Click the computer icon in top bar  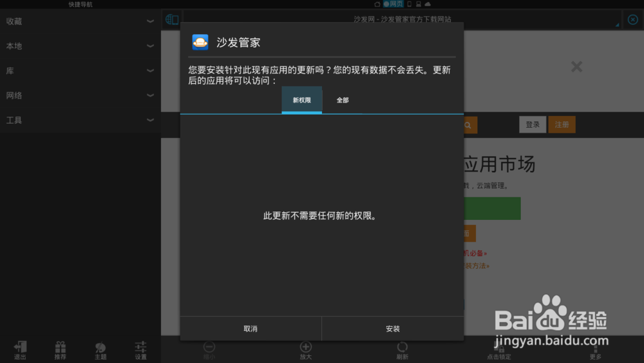(x=418, y=4)
